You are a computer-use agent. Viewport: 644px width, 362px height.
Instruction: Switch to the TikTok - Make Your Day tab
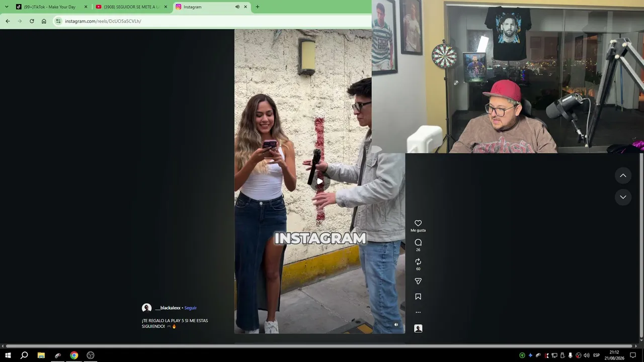coord(50,7)
